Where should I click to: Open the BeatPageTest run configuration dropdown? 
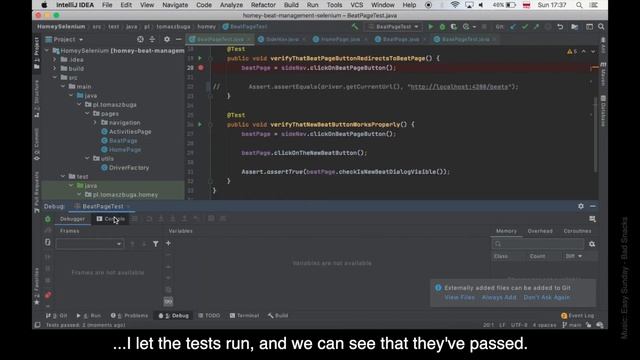point(393,27)
